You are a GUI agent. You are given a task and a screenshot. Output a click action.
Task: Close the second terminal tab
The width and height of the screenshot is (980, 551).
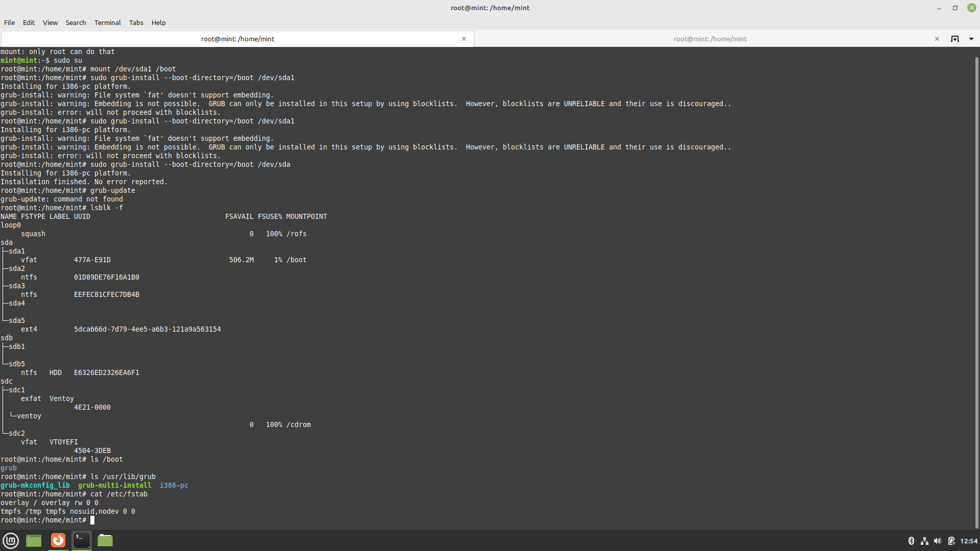937,39
